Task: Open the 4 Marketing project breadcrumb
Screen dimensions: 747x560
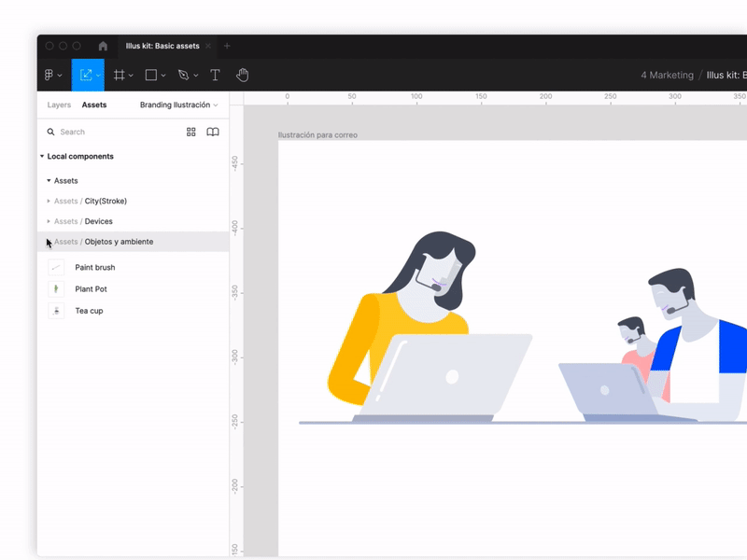Action: 667,75
